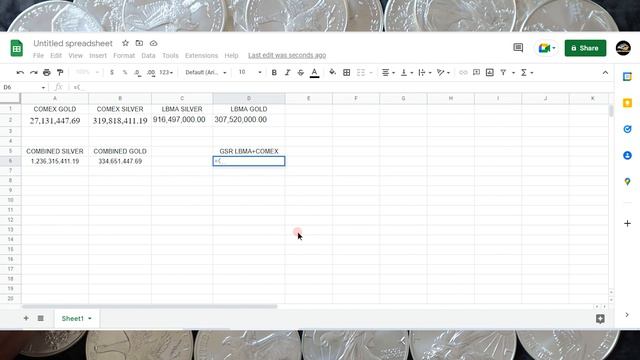This screenshot has width=640, height=360.
Task: Toggle italic formatting
Action: click(287, 73)
